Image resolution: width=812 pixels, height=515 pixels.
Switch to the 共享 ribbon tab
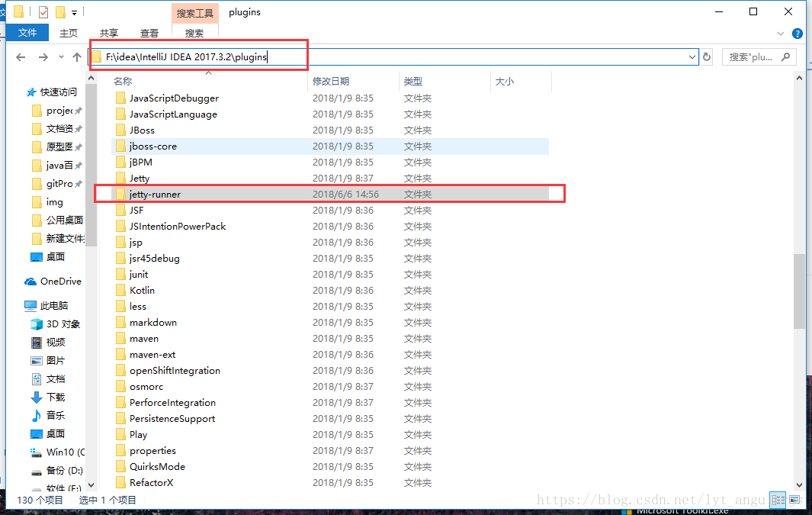pyautogui.click(x=109, y=33)
